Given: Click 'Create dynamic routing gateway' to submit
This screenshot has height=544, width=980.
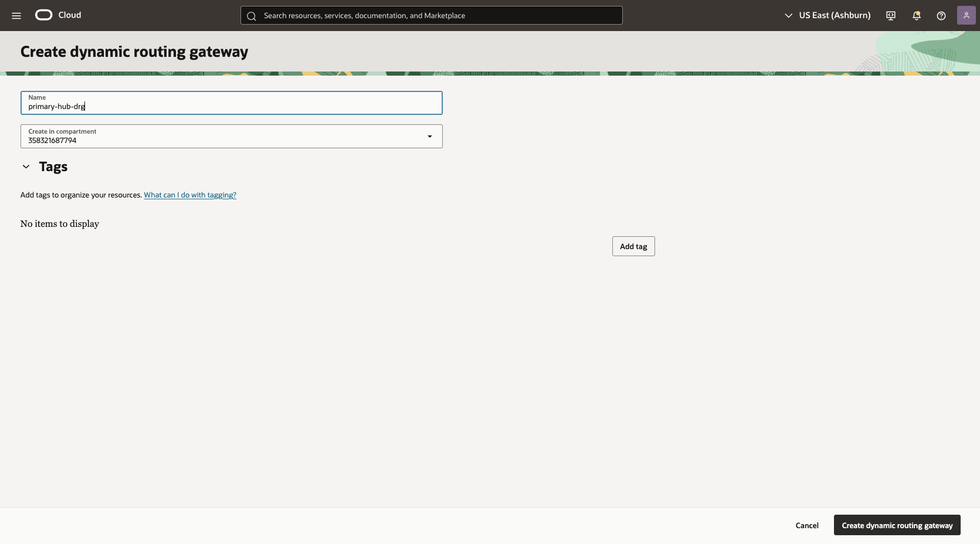Looking at the screenshot, I should tap(896, 525).
